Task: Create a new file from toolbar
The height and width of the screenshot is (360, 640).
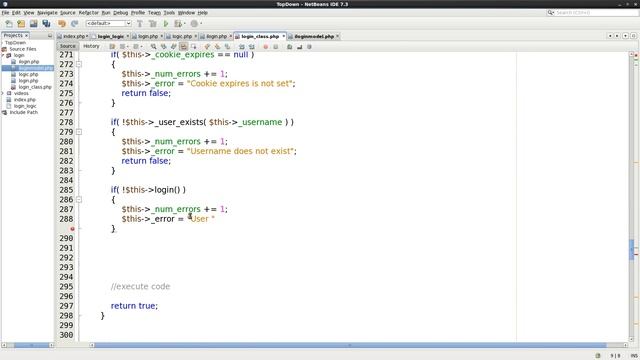Action: click(9, 24)
